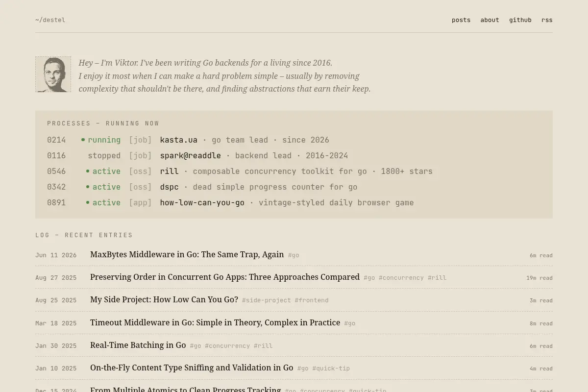Open the posts navigation link

461,20
